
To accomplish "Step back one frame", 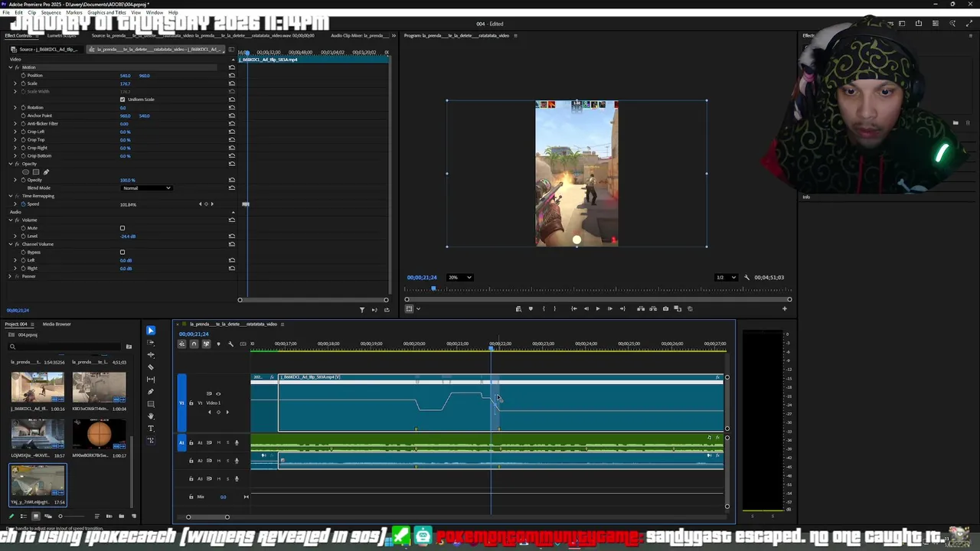I will (x=586, y=308).
